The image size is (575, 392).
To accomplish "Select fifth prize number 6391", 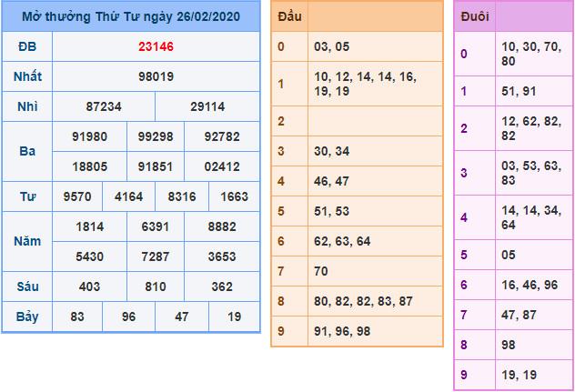I will coord(156,226).
